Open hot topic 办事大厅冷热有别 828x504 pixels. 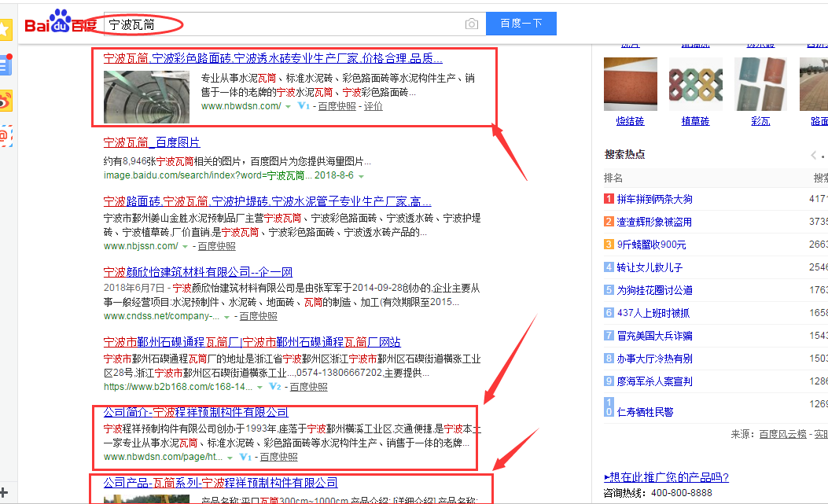(x=654, y=359)
